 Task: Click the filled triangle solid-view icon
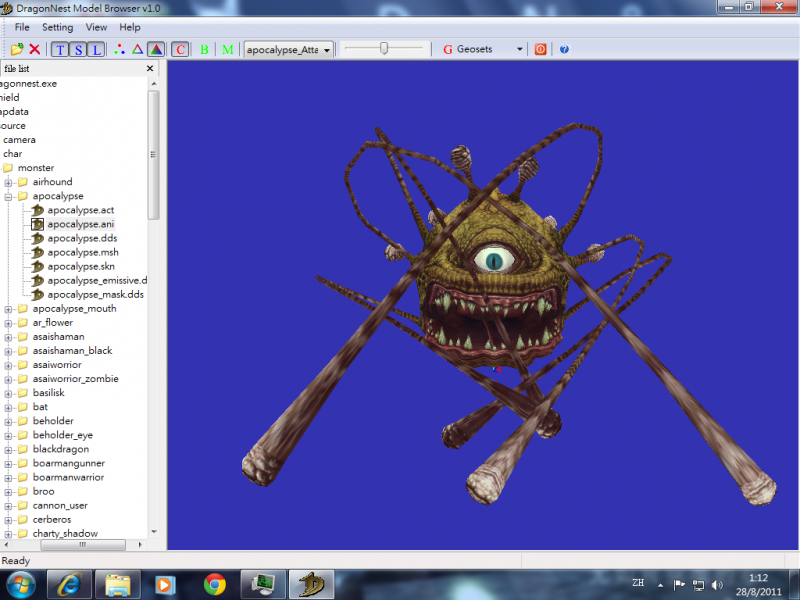tap(156, 49)
